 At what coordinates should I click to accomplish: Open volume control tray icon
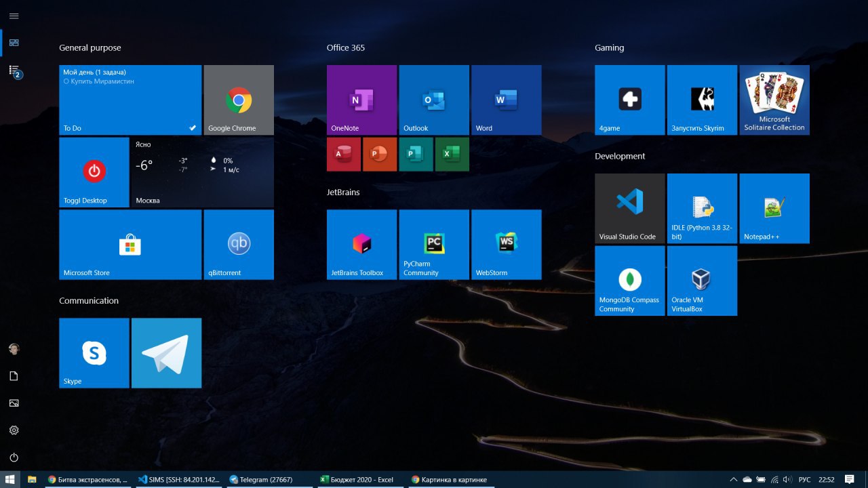787,479
